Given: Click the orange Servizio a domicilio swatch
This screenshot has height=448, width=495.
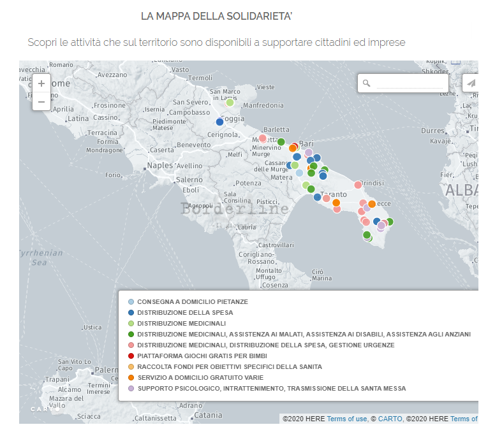Looking at the screenshot, I should point(131,378).
